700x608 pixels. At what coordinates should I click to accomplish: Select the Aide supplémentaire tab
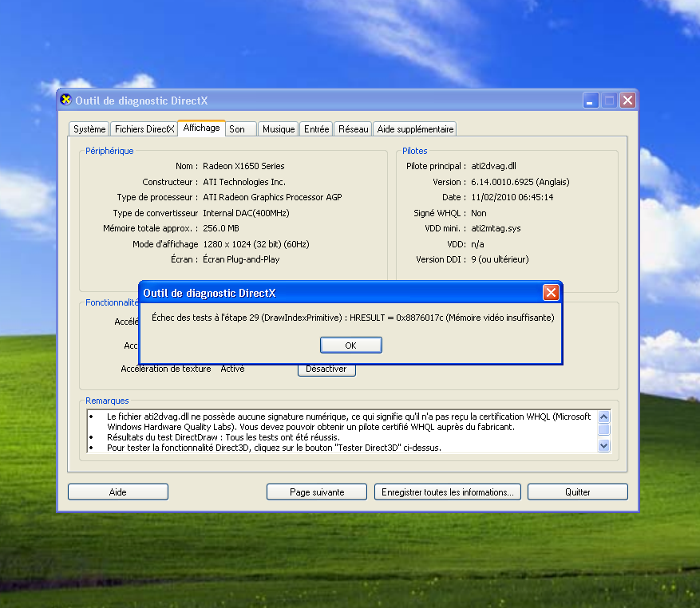[415, 129]
